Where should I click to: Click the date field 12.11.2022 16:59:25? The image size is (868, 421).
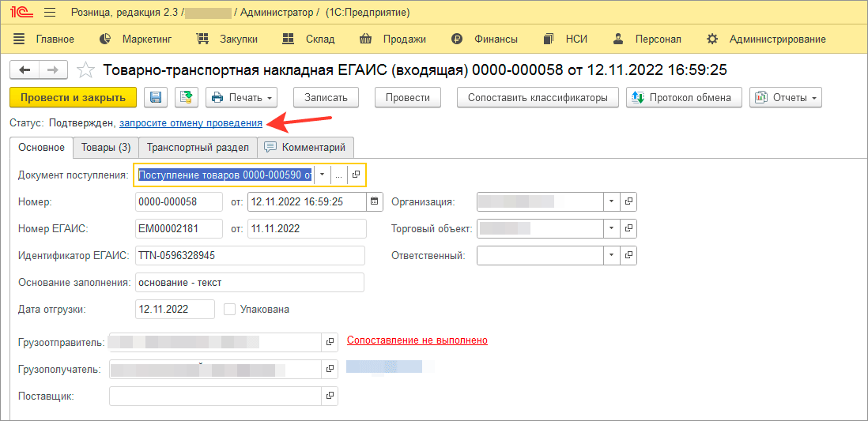click(x=307, y=202)
